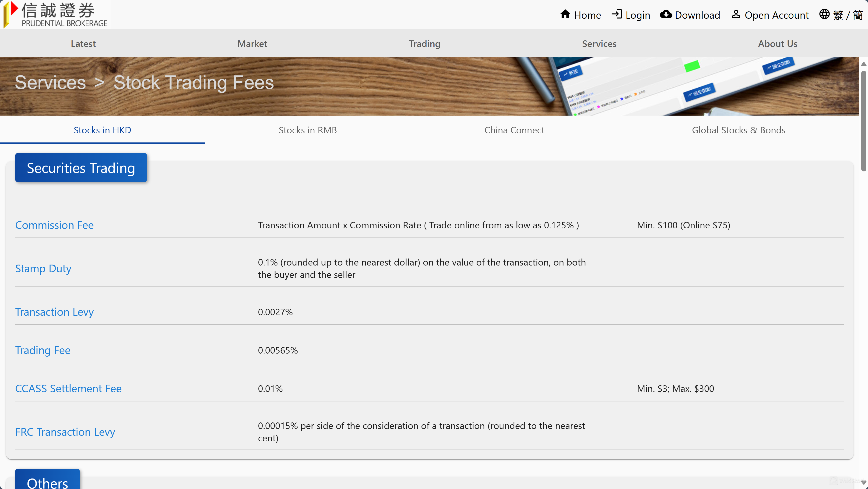Click the Home house icon
The height and width of the screenshot is (489, 868).
pyautogui.click(x=565, y=14)
